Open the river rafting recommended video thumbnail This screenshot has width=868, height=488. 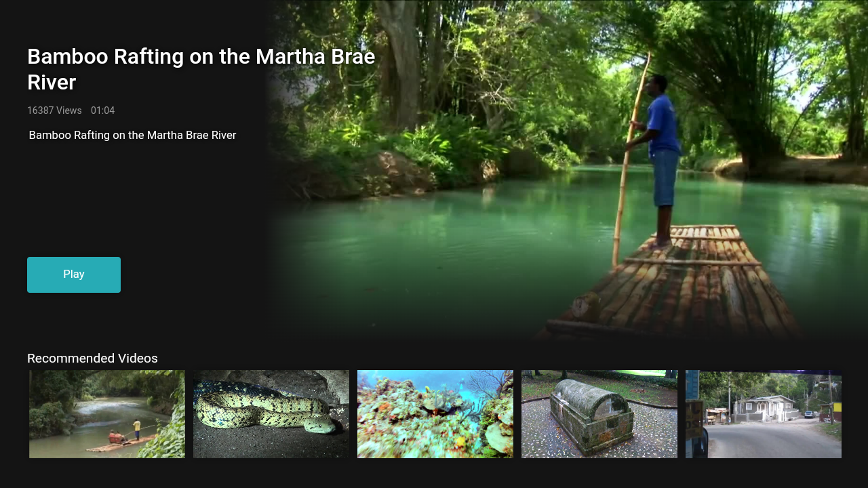tap(107, 414)
